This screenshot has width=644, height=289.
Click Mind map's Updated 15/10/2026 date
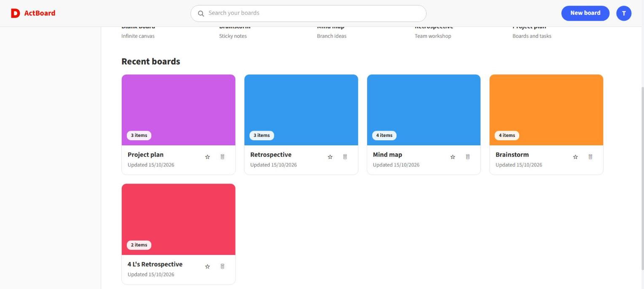click(396, 165)
